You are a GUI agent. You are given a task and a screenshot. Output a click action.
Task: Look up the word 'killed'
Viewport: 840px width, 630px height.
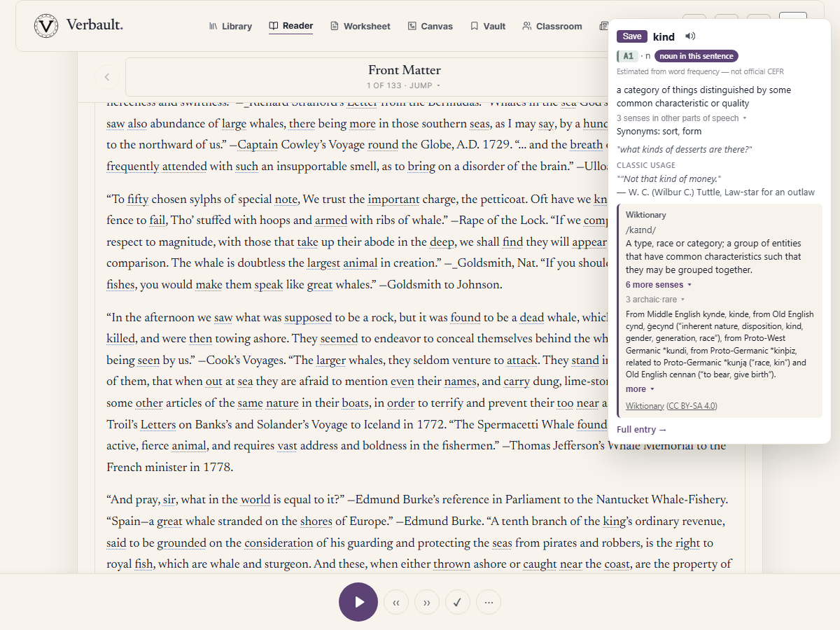pyautogui.click(x=120, y=339)
